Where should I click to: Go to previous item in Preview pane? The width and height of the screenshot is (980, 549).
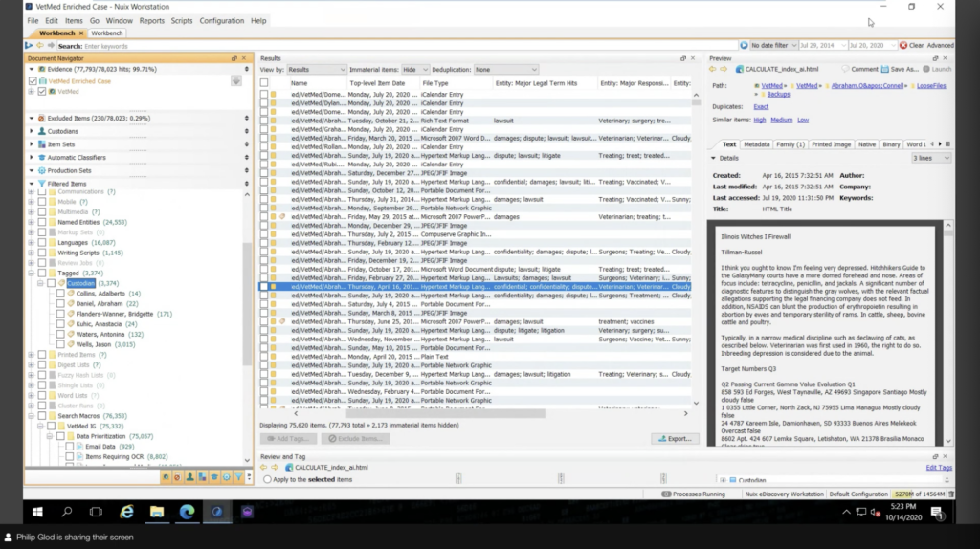pos(713,69)
